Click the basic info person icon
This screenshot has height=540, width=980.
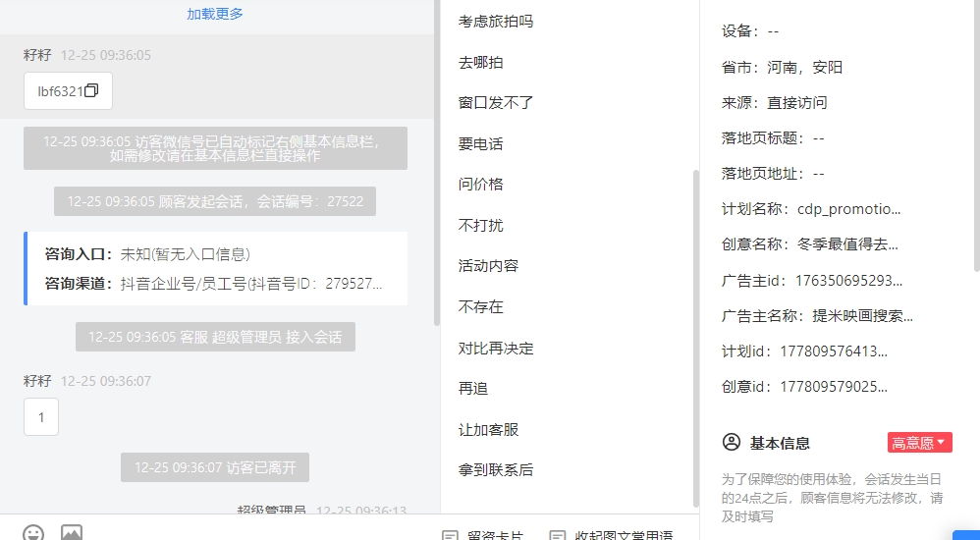(x=732, y=443)
